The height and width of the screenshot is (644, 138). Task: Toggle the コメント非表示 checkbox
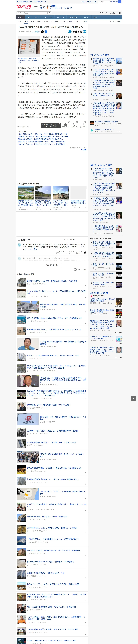pyautogui.click(x=75, y=270)
